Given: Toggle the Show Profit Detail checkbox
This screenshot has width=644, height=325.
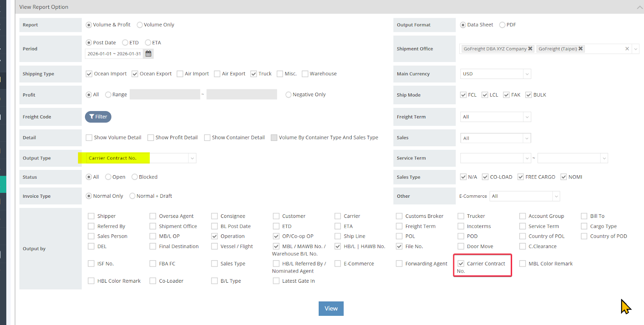Looking at the screenshot, I should (x=151, y=138).
